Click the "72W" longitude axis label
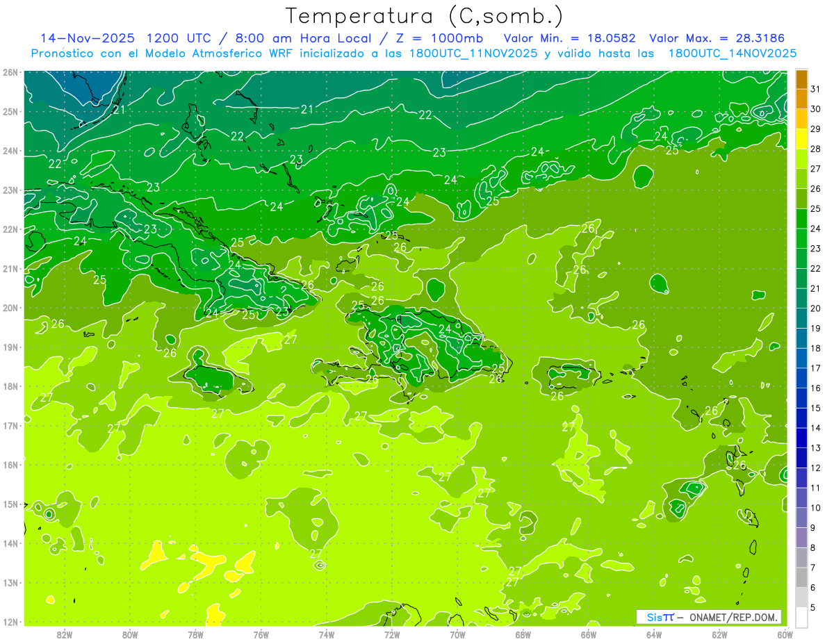Viewport: 834px width, 644px height. point(392,634)
